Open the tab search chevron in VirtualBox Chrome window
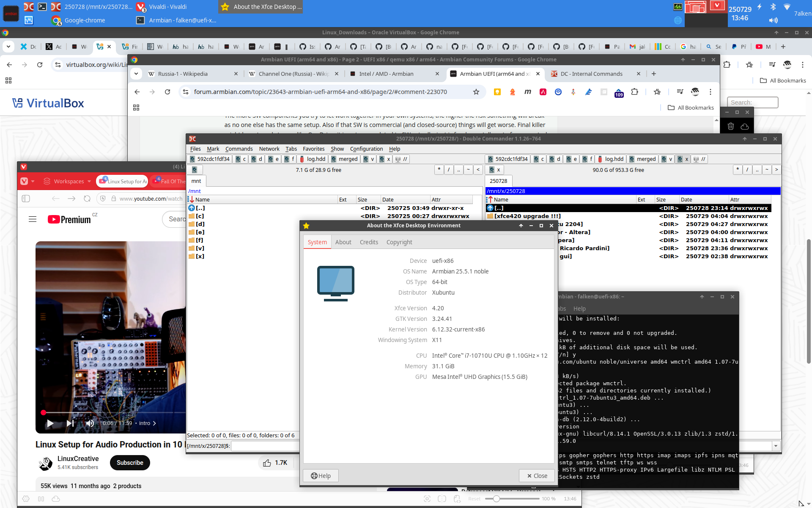The image size is (812, 508). 8,47
